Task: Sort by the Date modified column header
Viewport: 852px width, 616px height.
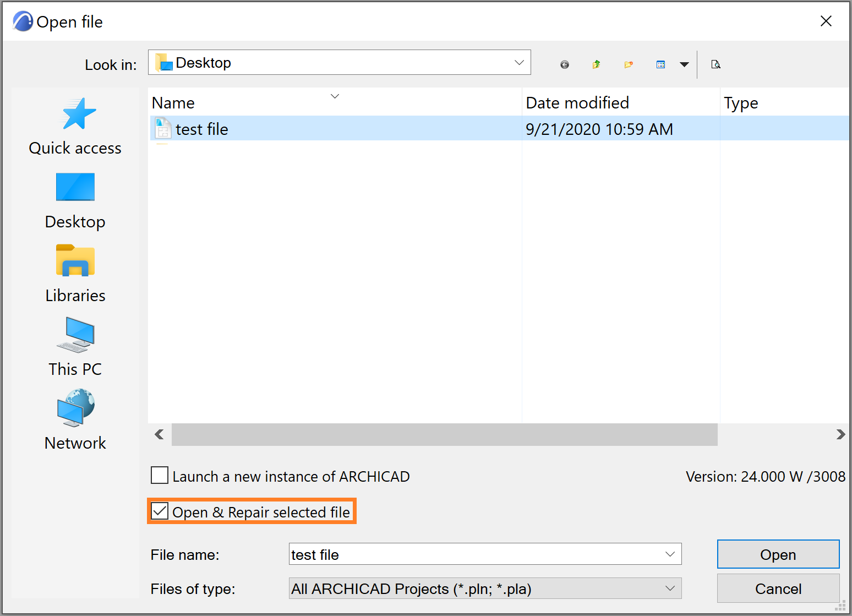Action: (x=620, y=103)
